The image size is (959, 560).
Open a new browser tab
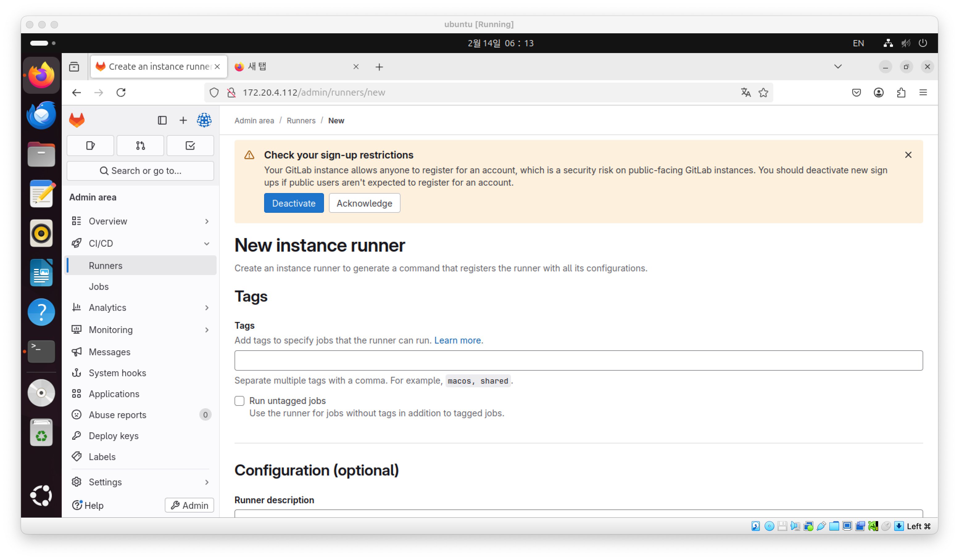pos(379,67)
